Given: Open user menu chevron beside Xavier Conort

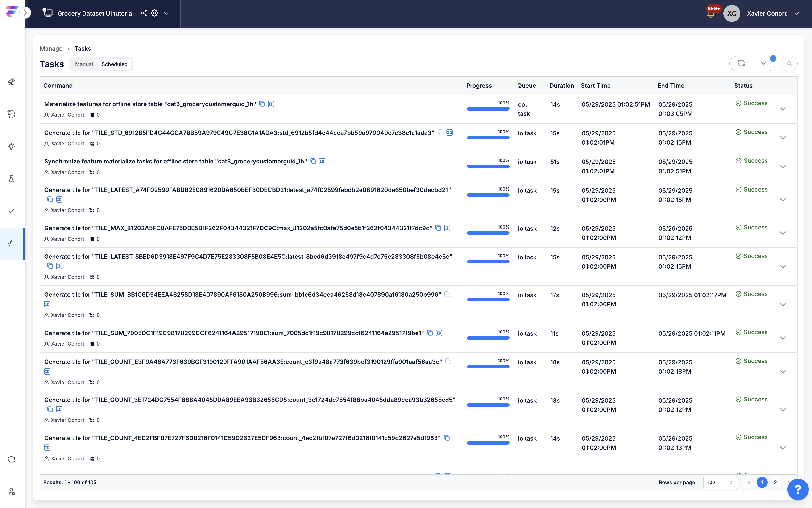Looking at the screenshot, I should [x=797, y=13].
